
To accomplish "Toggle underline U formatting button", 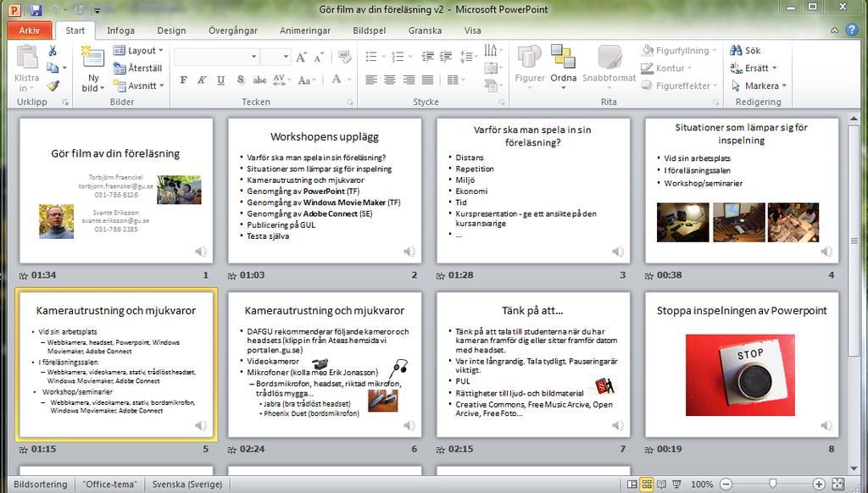I will point(221,80).
